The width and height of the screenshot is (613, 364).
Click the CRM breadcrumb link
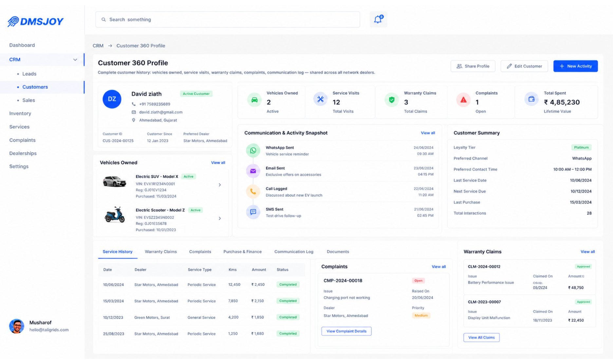coord(98,46)
